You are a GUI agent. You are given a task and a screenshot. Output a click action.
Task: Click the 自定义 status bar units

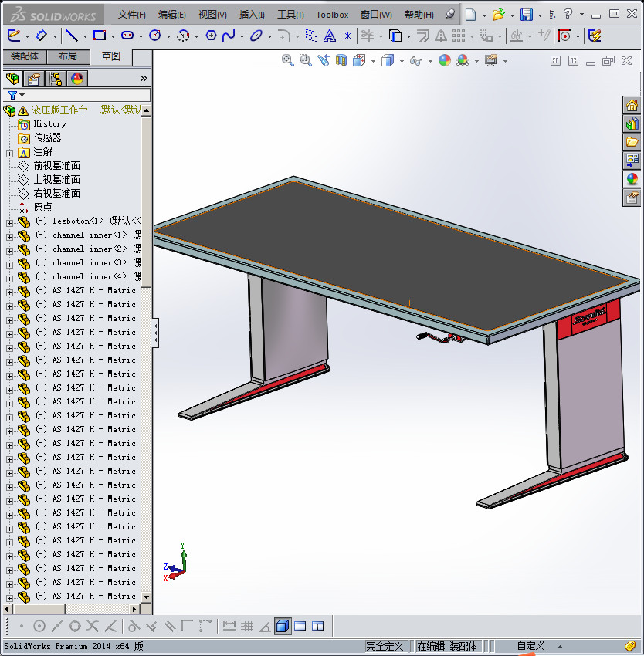tap(530, 646)
